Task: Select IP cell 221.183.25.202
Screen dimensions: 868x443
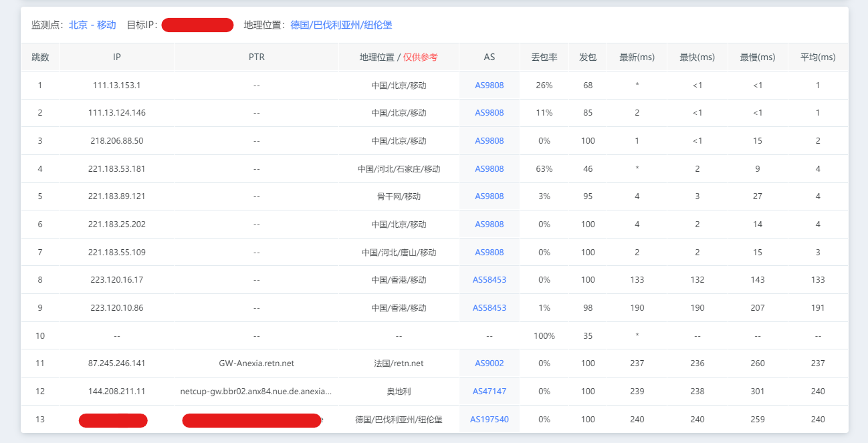Action: (117, 225)
